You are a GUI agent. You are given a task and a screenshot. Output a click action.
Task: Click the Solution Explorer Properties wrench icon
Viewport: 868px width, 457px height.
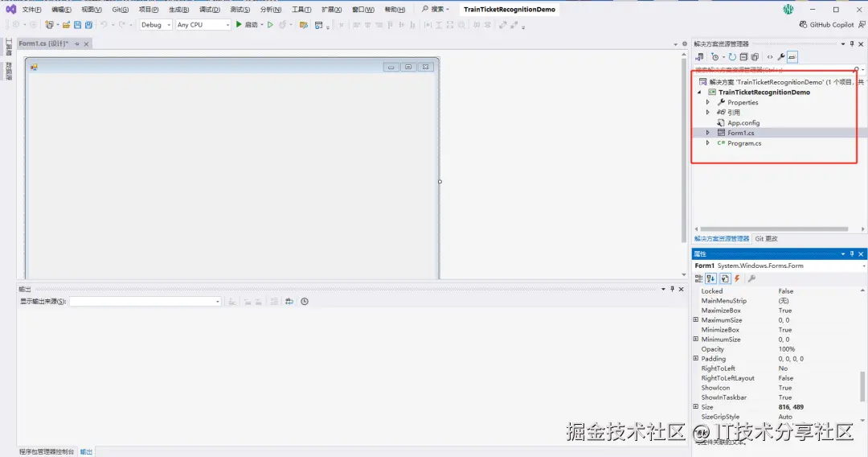pos(781,56)
